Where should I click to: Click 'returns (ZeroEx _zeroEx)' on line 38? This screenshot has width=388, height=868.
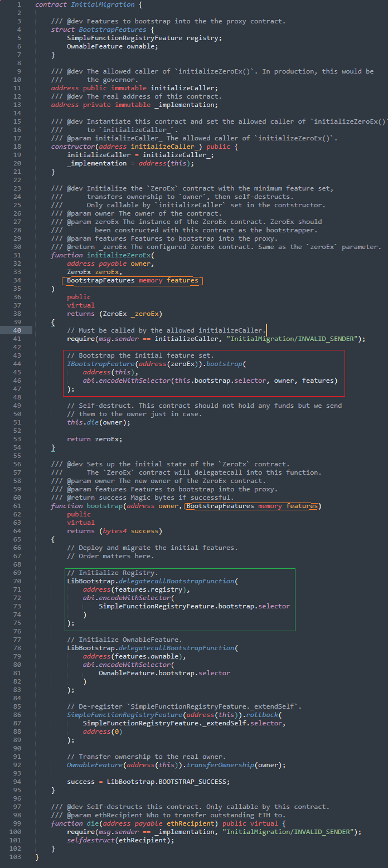115,314
